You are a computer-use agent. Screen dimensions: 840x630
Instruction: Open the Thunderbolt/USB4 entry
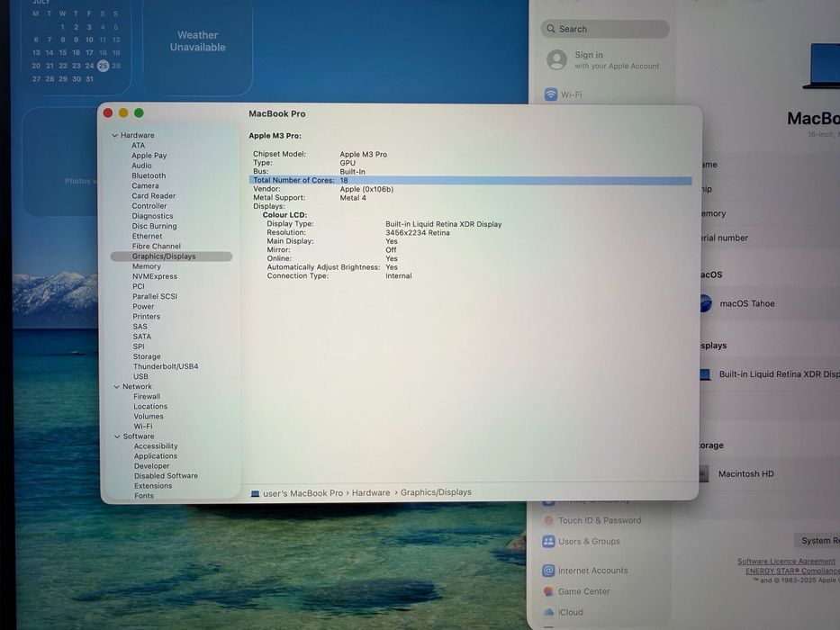pyautogui.click(x=166, y=366)
